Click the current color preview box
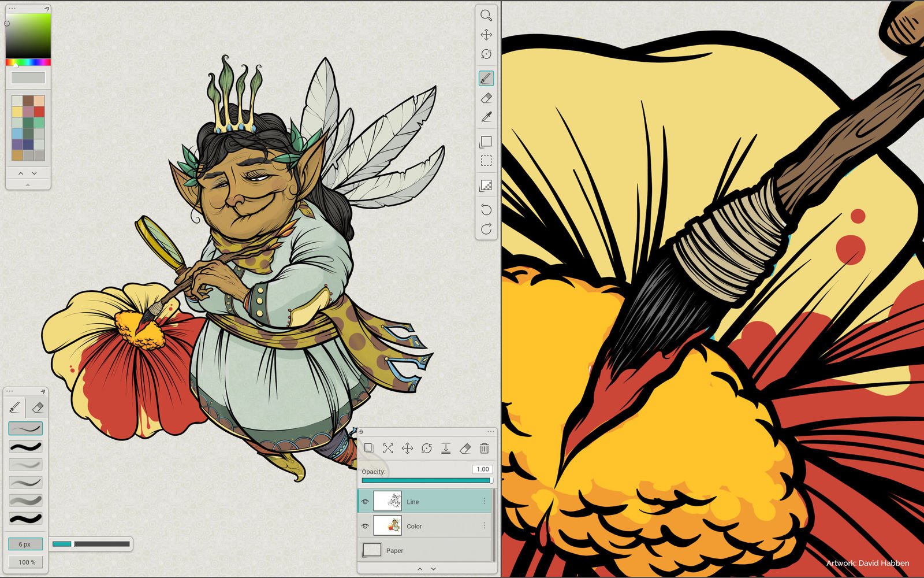The image size is (924, 578). [x=28, y=77]
